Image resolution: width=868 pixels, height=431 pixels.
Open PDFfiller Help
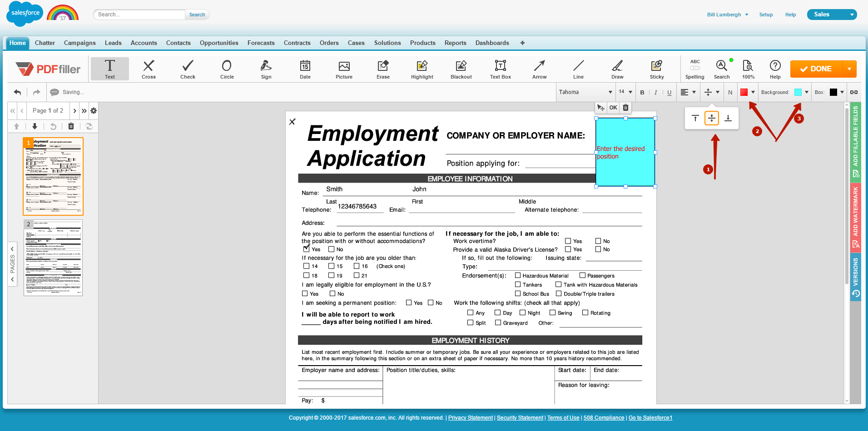point(775,69)
